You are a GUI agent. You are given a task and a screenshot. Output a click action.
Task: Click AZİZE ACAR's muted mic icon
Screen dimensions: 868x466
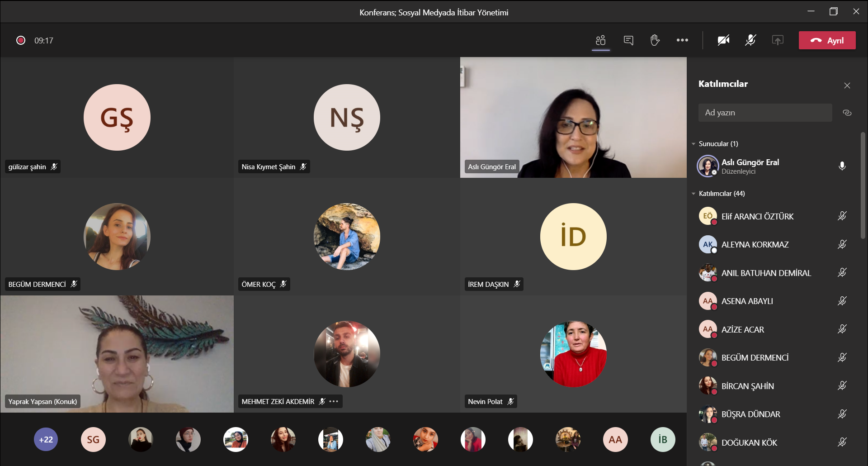[x=842, y=329]
